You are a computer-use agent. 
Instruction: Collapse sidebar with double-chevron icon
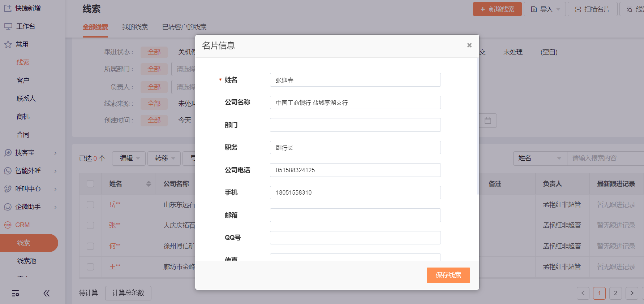[47, 293]
